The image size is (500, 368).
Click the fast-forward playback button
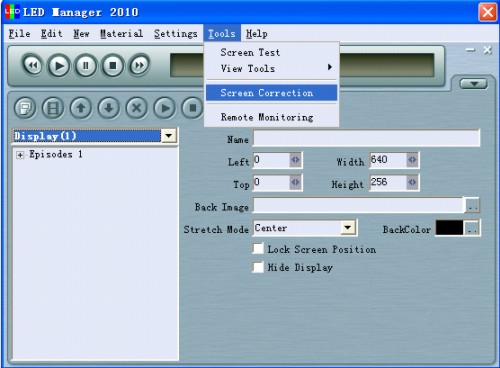(x=139, y=65)
